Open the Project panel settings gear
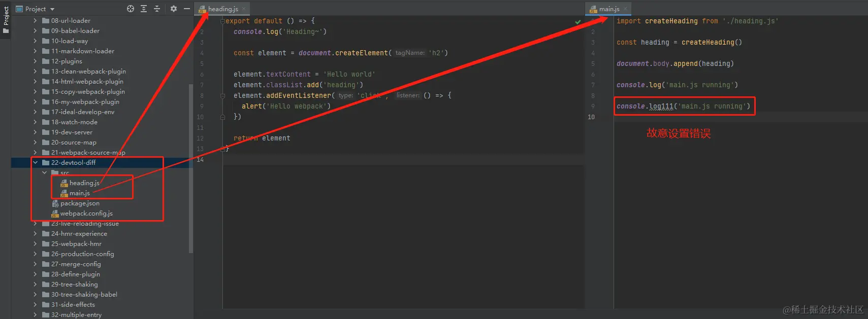The height and width of the screenshot is (319, 868). click(174, 9)
